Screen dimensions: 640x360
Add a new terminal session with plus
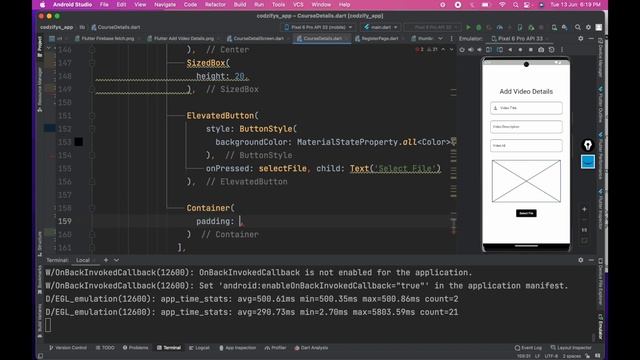click(106, 260)
